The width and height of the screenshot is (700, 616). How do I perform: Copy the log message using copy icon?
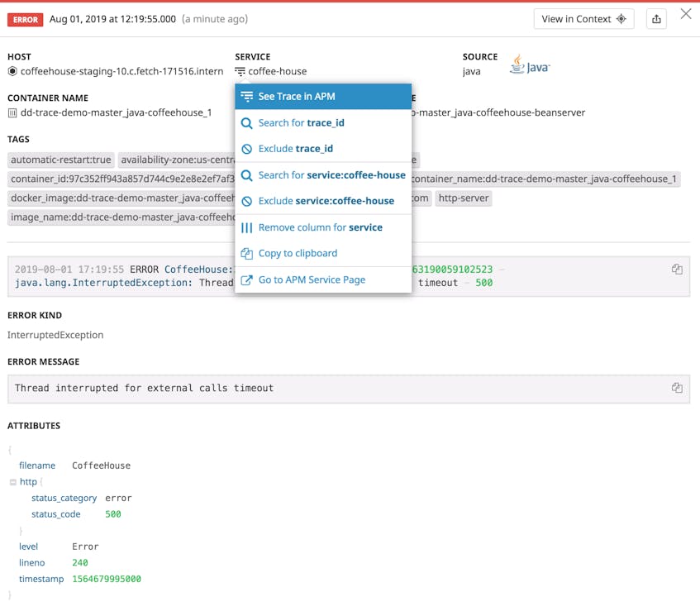(677, 270)
